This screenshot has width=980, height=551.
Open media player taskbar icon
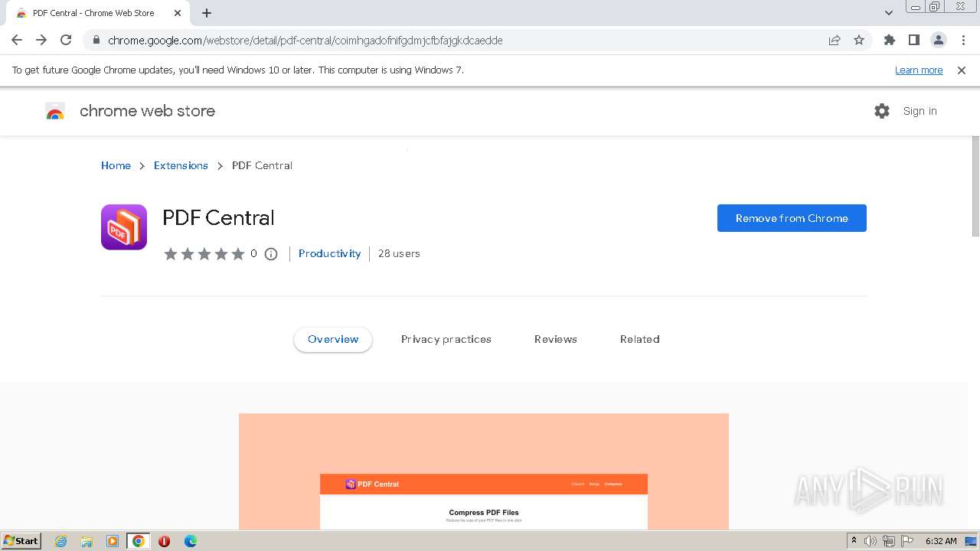(x=113, y=541)
